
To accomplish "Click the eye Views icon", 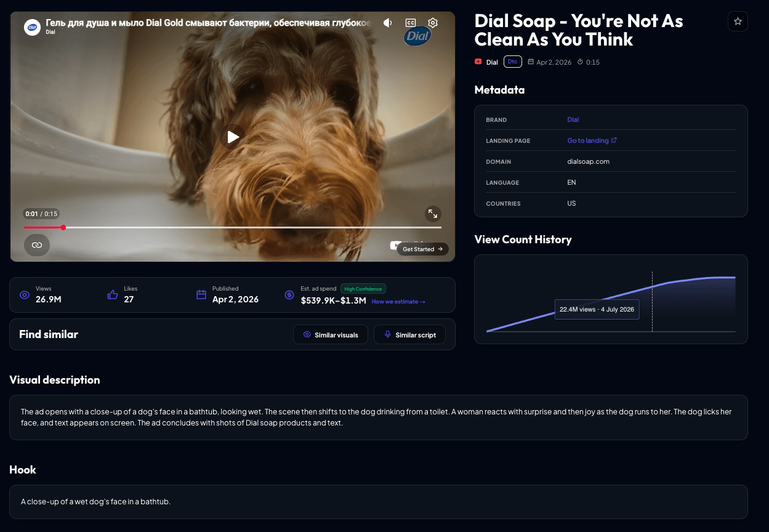I will click(25, 295).
